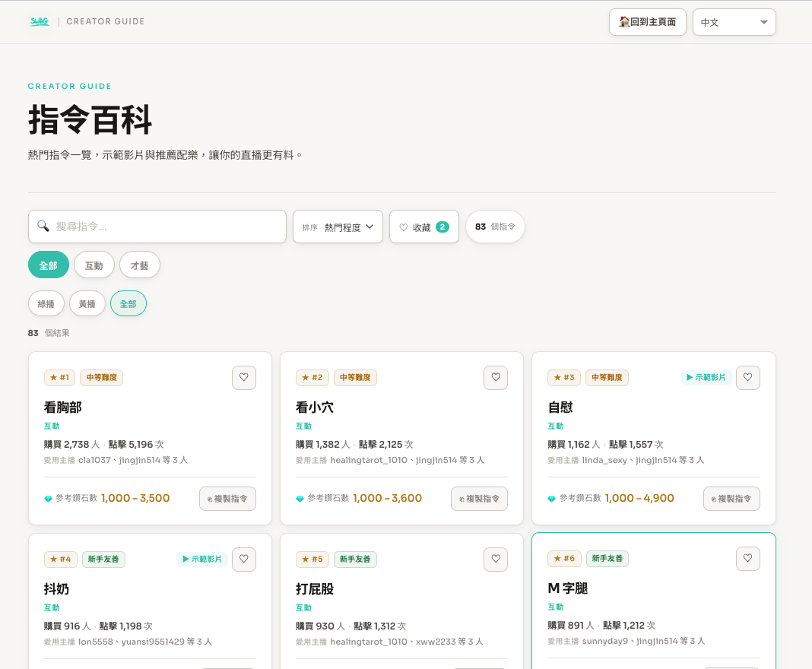812x669 pixels.
Task: Filter by the 綠播 stream type
Action: [46, 303]
